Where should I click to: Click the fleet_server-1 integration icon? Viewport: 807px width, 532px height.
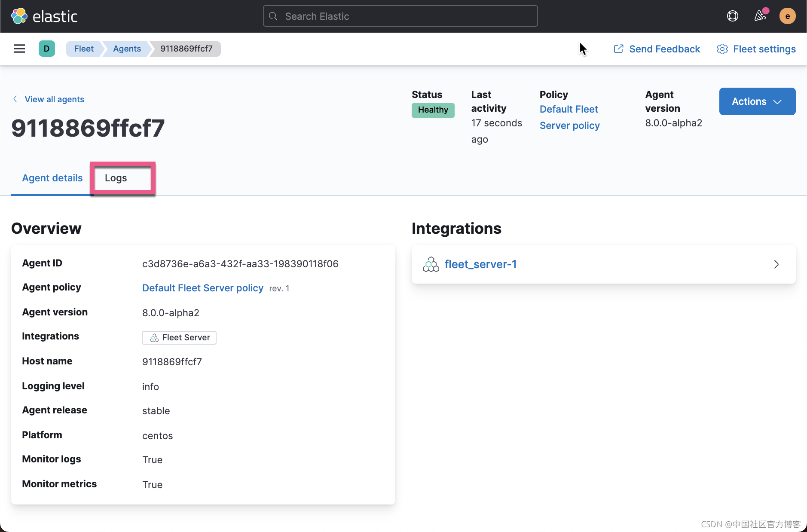[431, 264]
